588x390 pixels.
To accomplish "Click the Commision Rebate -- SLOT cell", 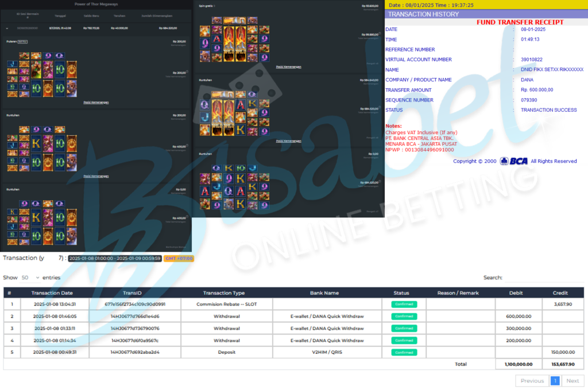I will (x=226, y=304).
